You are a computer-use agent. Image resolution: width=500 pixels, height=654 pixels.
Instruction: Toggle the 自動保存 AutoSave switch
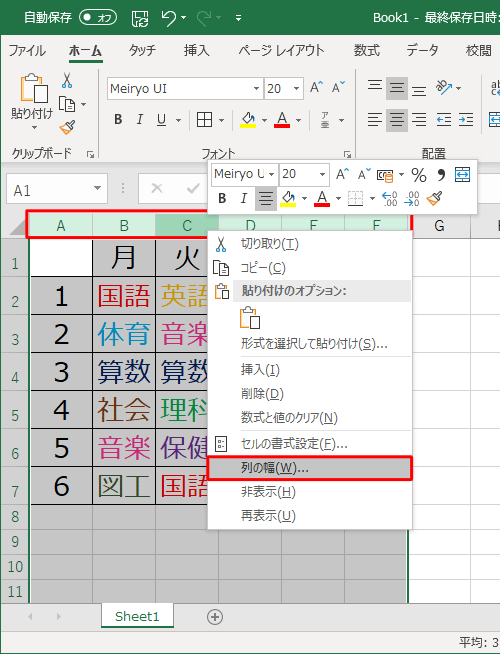(x=98, y=18)
